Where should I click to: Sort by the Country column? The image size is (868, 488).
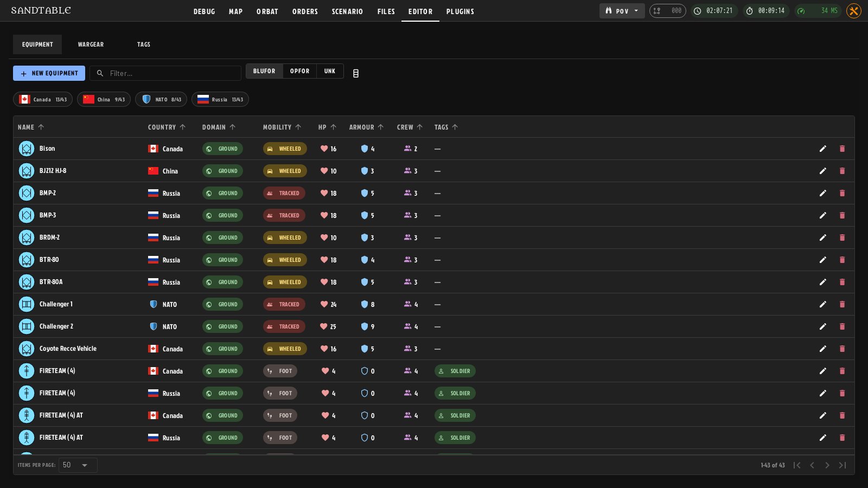167,127
